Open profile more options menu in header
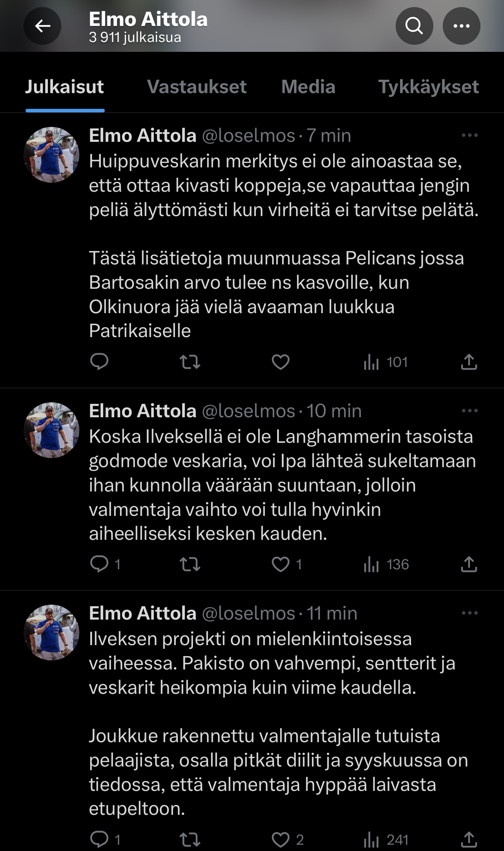 click(461, 26)
